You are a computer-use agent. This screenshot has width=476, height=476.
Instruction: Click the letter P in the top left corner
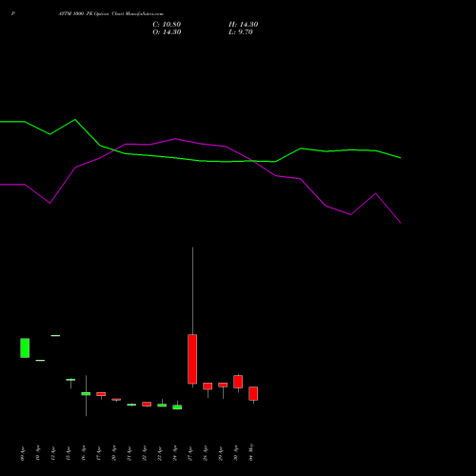pyautogui.click(x=12, y=14)
